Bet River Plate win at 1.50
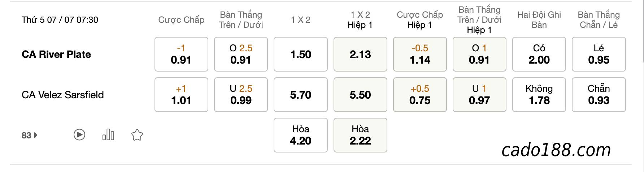 tap(301, 54)
